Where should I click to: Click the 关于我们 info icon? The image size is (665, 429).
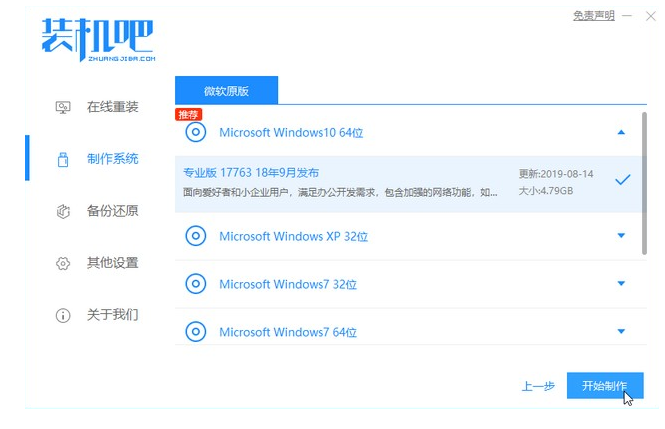click(63, 315)
